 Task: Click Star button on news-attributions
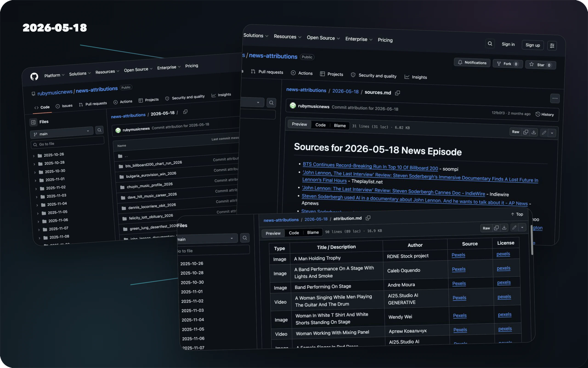tap(541, 65)
